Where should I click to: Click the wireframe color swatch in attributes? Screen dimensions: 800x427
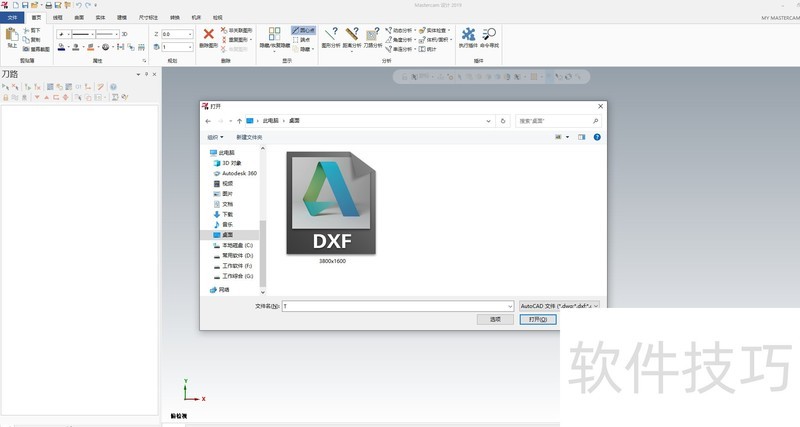coord(62,47)
